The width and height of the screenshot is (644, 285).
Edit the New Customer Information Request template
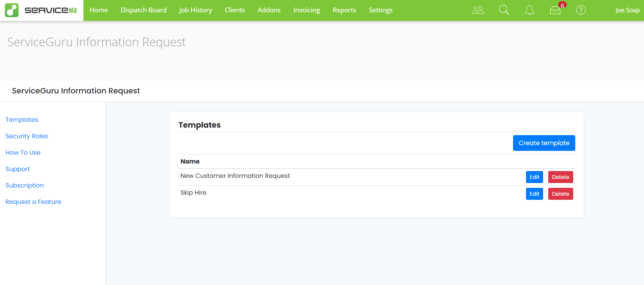535,177
